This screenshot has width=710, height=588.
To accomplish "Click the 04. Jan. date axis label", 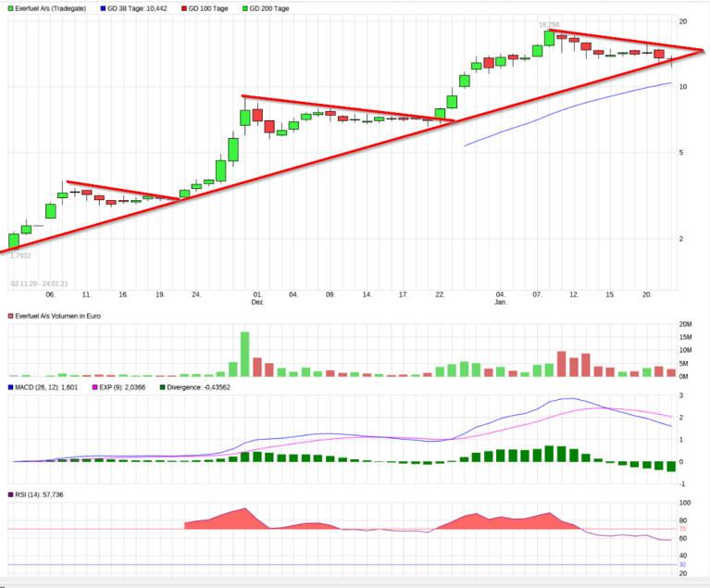I will point(500,297).
